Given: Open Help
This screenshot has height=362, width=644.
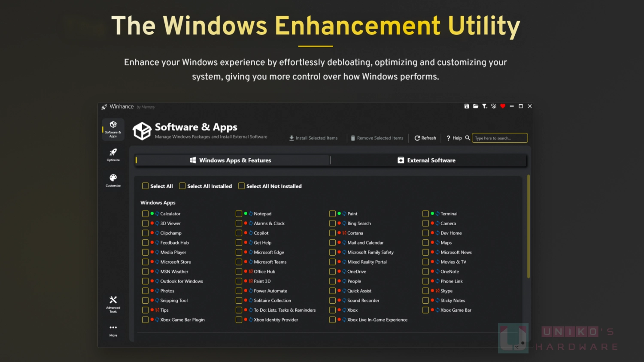Looking at the screenshot, I should tap(454, 138).
